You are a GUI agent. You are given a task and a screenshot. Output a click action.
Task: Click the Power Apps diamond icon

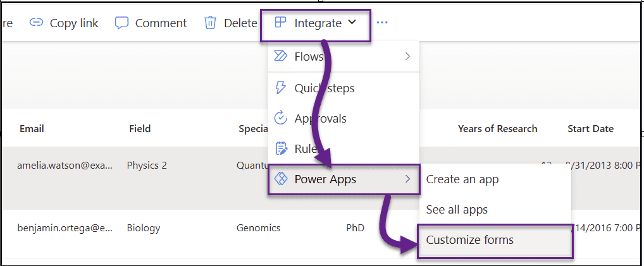(280, 179)
